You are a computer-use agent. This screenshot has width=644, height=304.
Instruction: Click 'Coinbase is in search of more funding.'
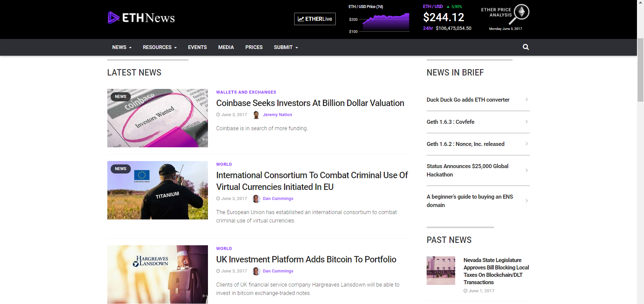(262, 129)
